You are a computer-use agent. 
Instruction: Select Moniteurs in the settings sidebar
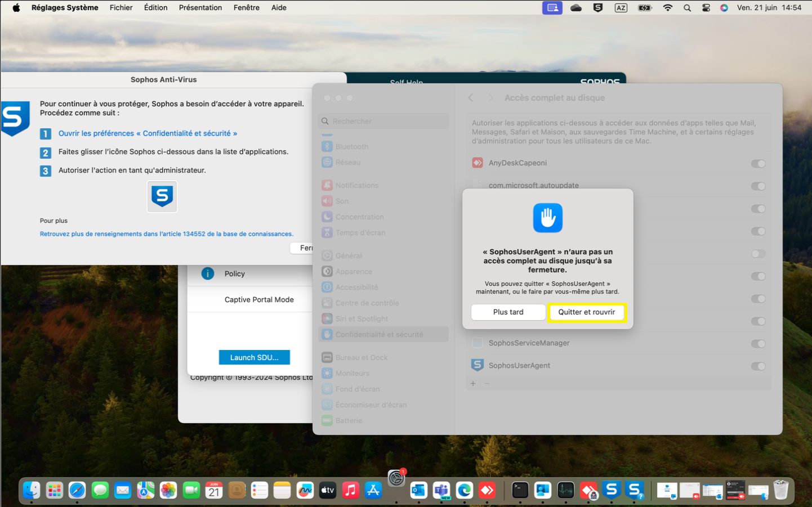point(384,373)
